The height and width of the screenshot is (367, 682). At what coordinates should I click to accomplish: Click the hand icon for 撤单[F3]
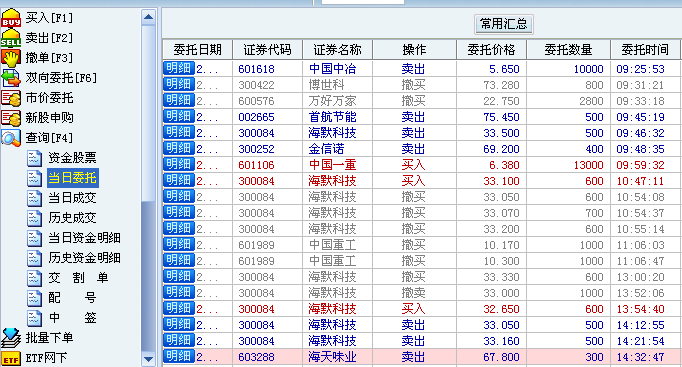(x=11, y=58)
